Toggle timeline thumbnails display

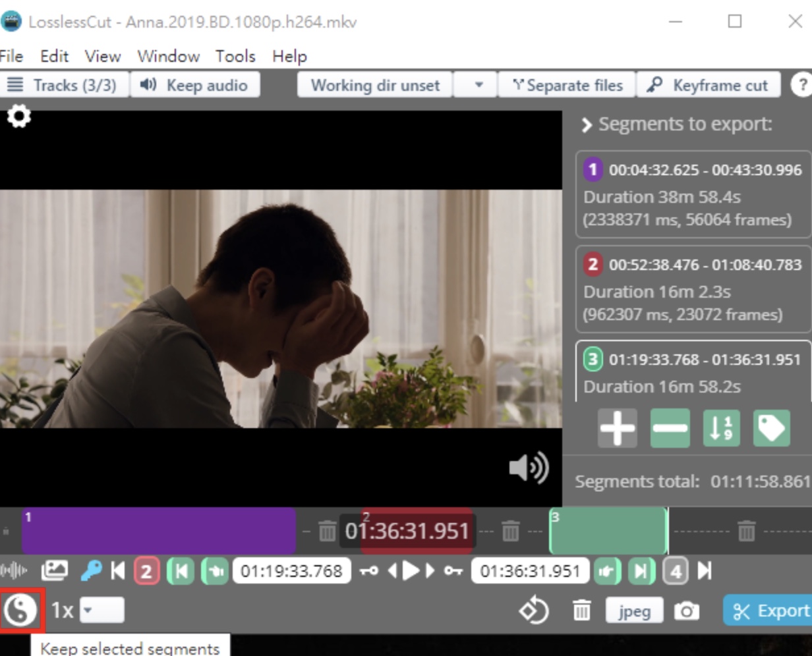coord(55,570)
